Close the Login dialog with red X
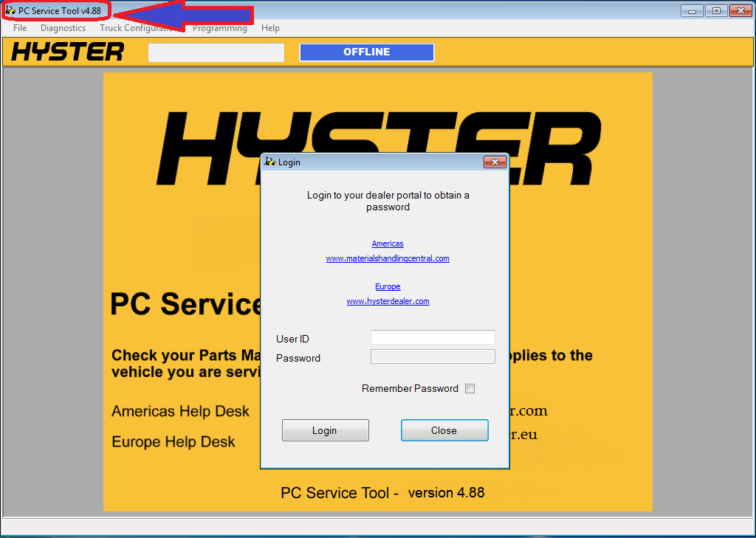756x538 pixels. tap(495, 162)
